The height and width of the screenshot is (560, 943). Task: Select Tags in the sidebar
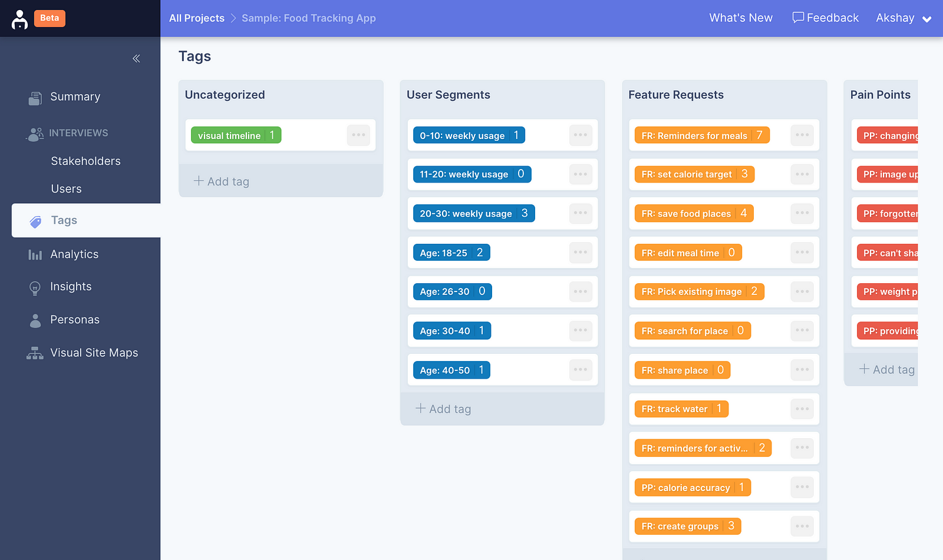pos(86,220)
